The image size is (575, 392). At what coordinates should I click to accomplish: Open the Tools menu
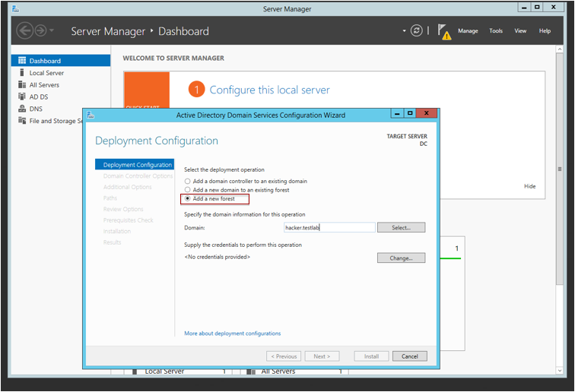[496, 31]
